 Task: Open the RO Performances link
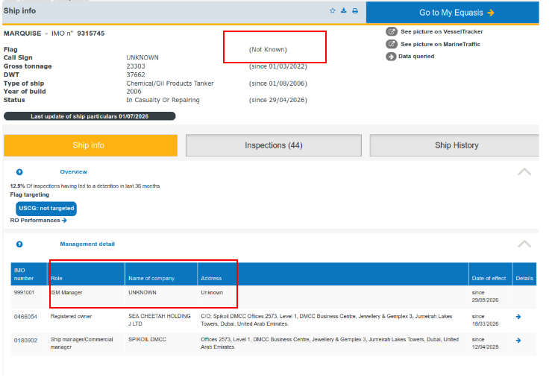click(x=38, y=221)
